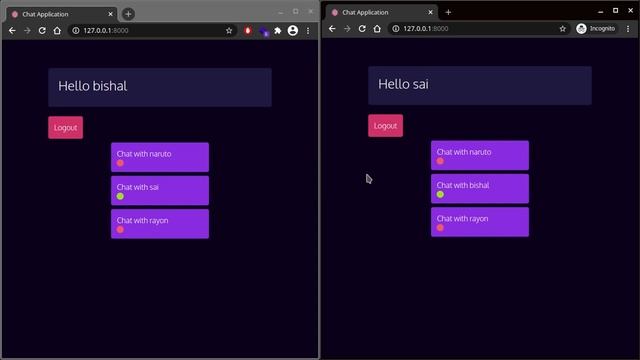Open the blue-purple extension icon
640x360 pixels.
pos(264,31)
